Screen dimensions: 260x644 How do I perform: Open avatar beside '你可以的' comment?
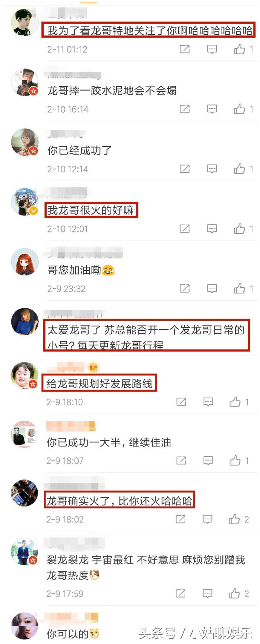[x=25, y=626]
